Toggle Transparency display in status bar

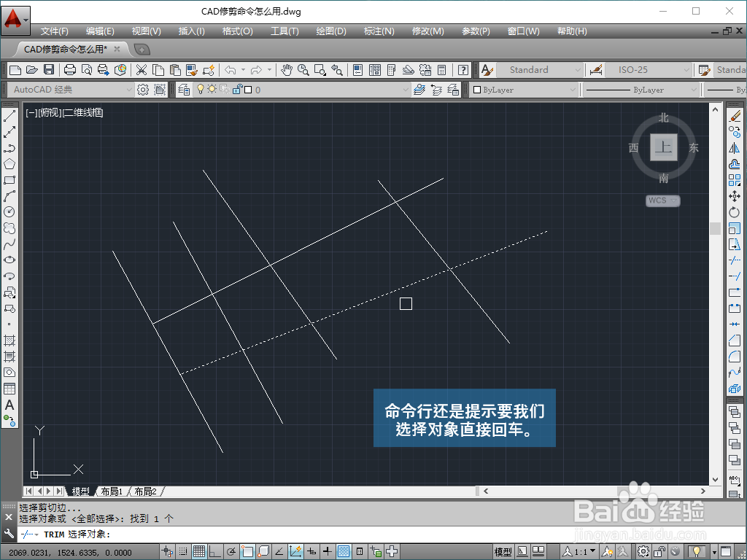344,551
